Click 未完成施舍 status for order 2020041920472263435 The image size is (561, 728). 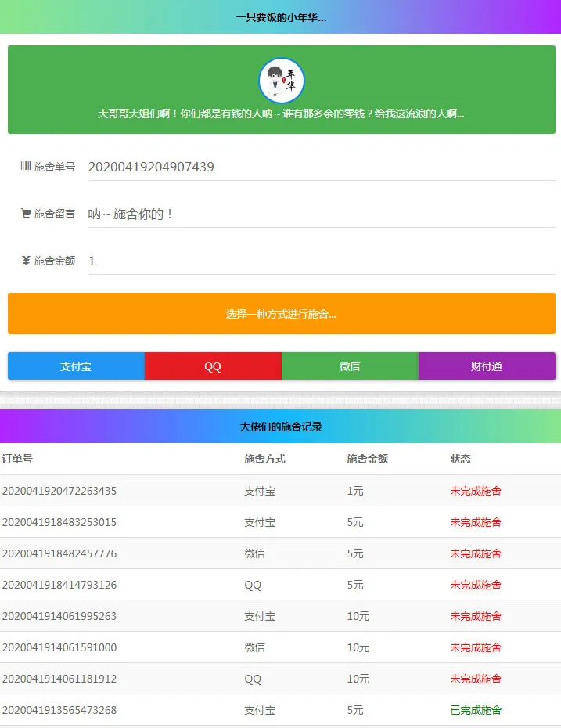point(476,491)
